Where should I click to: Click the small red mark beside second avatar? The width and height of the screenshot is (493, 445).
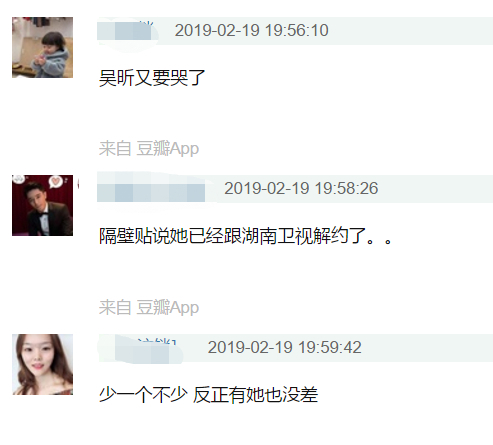click(78, 184)
